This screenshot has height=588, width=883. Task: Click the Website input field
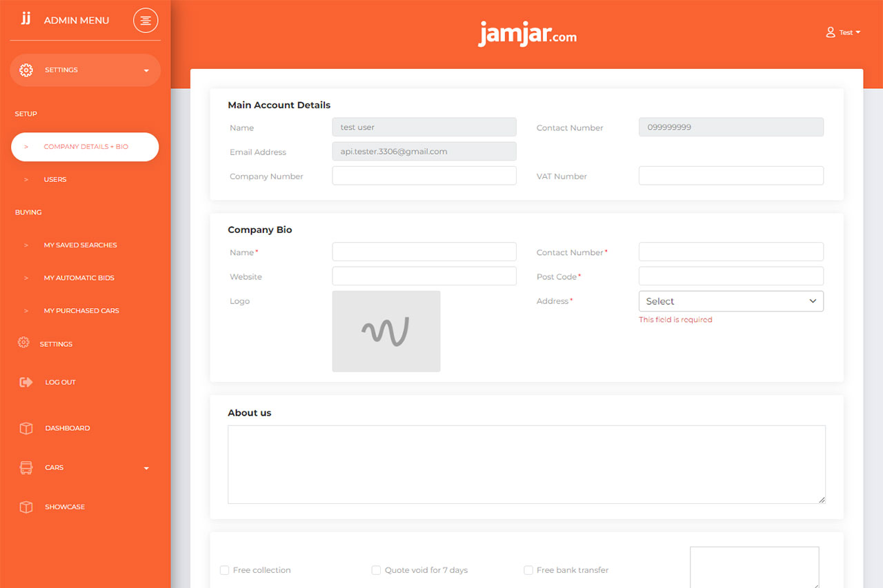424,276
